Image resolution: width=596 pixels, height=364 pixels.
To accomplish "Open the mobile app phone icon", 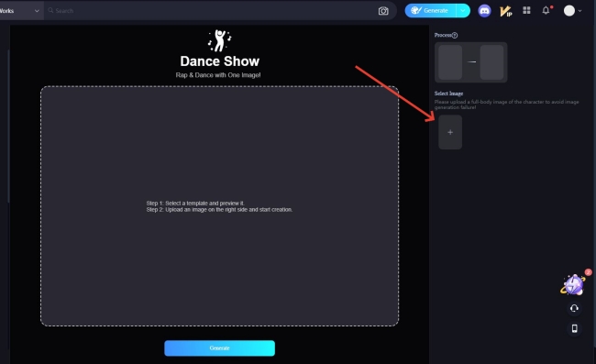I will tap(574, 328).
